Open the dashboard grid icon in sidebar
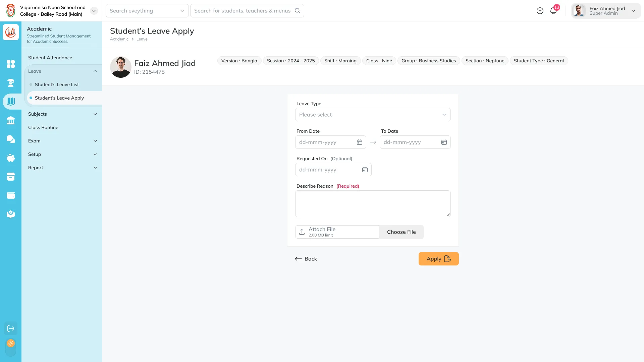 pos(11,64)
